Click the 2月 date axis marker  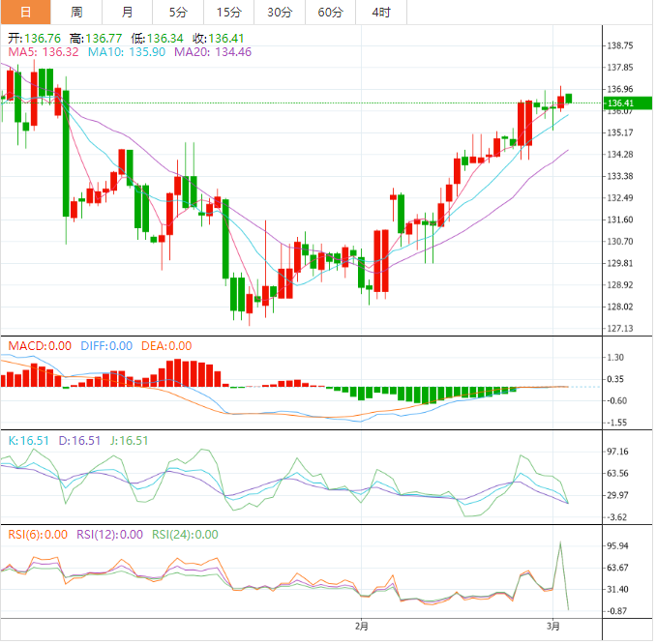coord(362,626)
